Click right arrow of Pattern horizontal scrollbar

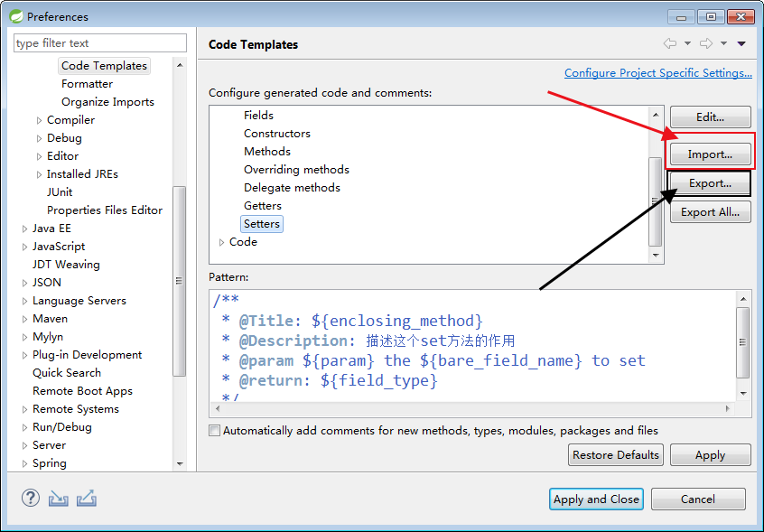coord(728,408)
